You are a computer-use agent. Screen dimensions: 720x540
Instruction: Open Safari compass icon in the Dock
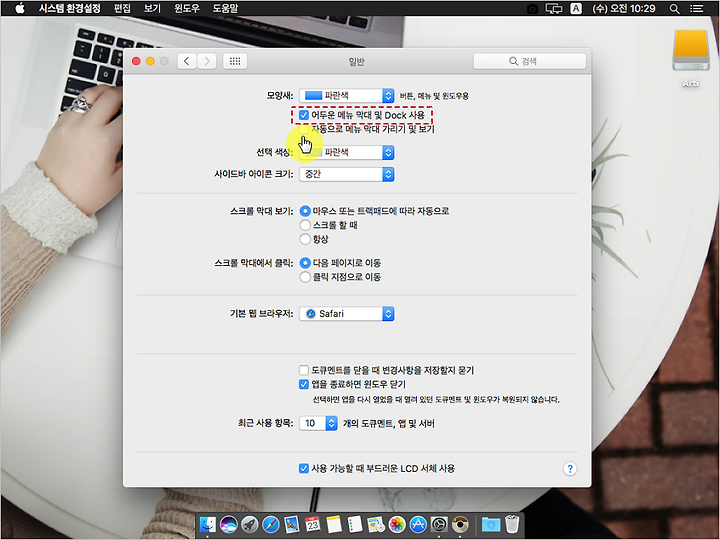tap(271, 524)
